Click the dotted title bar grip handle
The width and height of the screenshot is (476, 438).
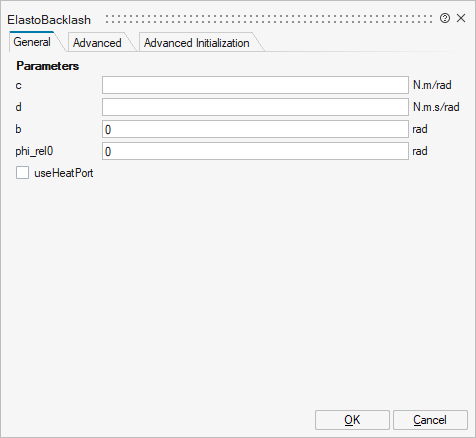pyautogui.click(x=269, y=19)
